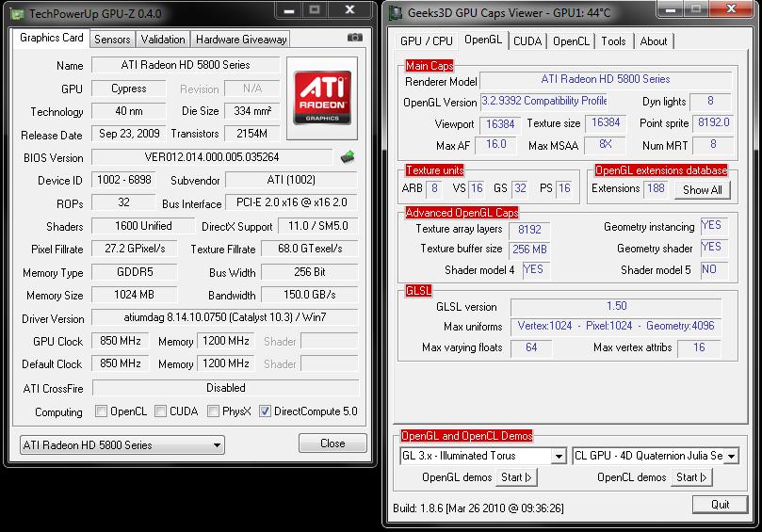Toggle the DirectCompute 5.0 checkbox
This screenshot has width=762, height=532.
(x=265, y=411)
